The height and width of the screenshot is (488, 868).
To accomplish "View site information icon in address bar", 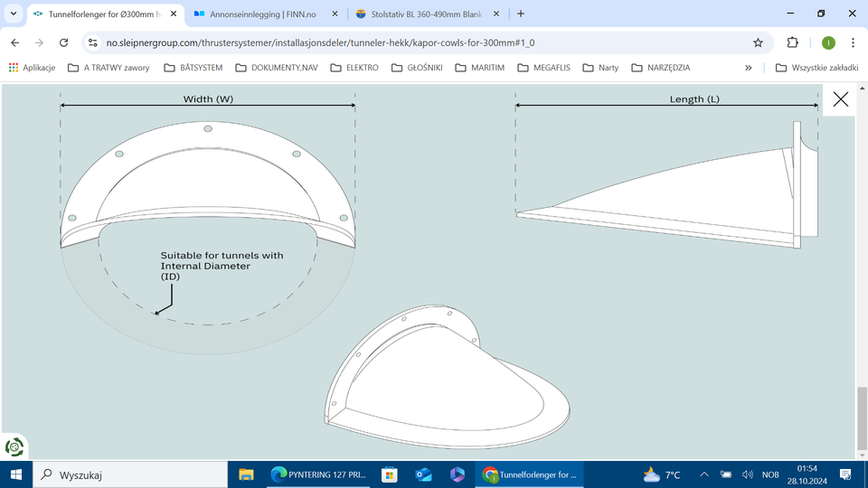I will (x=92, y=42).
